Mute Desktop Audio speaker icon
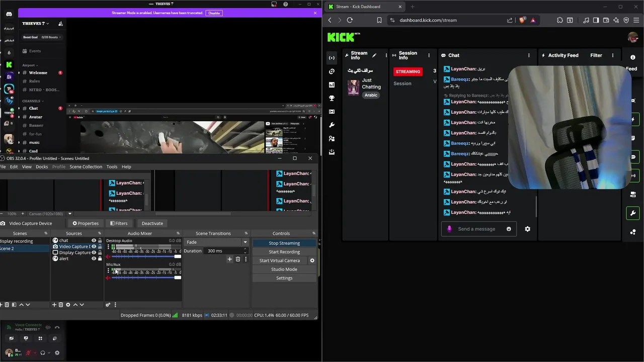 [x=108, y=256]
